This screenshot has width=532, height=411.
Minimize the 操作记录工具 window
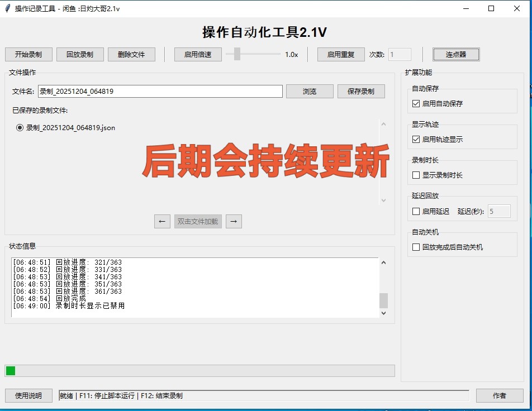click(x=466, y=8)
